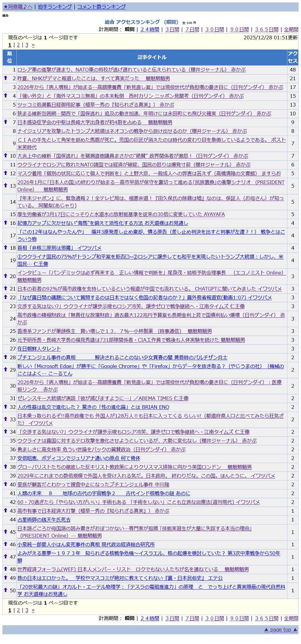This screenshot has width=301, height=644.
Task: Switch measurement period to 24時間
Action: pos(150,29)
